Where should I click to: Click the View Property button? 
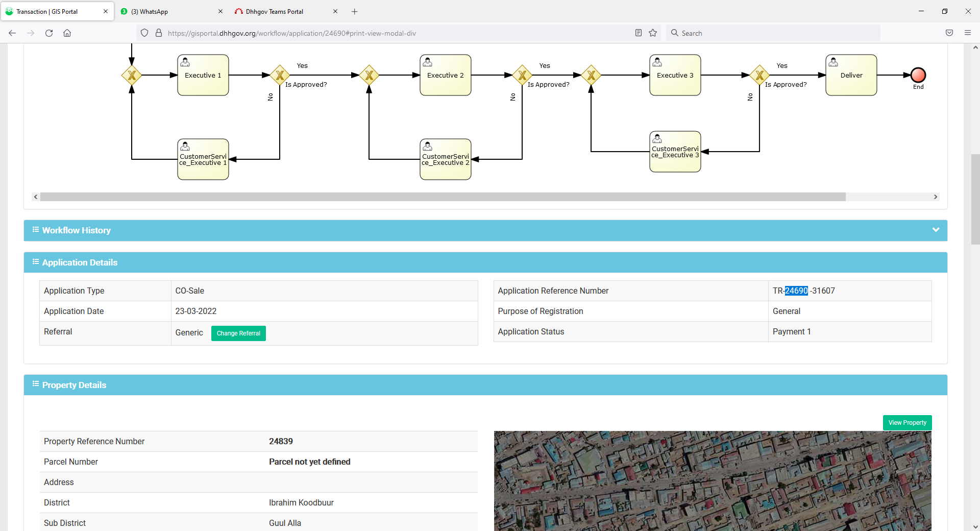coord(907,423)
